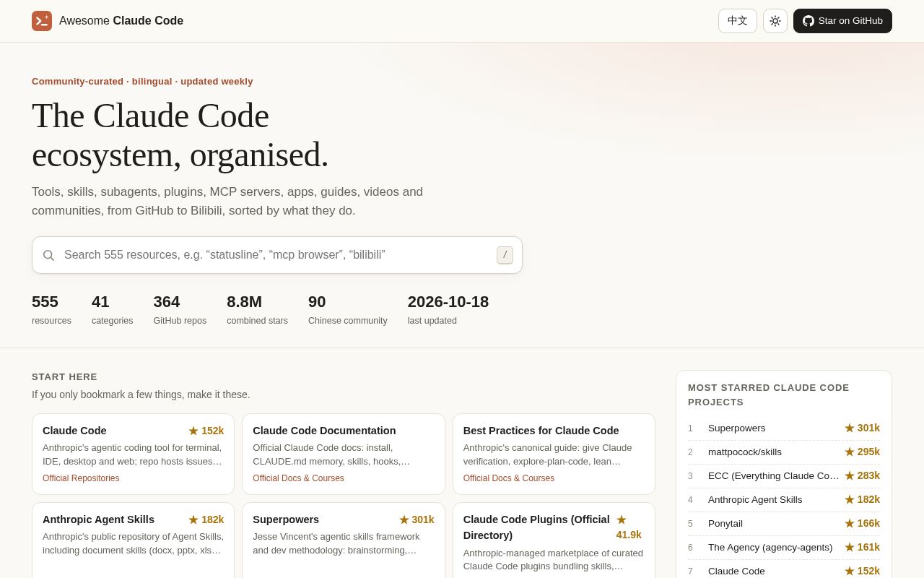This screenshot has height=578, width=924.
Task: Click the 301k star count on the Superpowers card
Action: 417,519
